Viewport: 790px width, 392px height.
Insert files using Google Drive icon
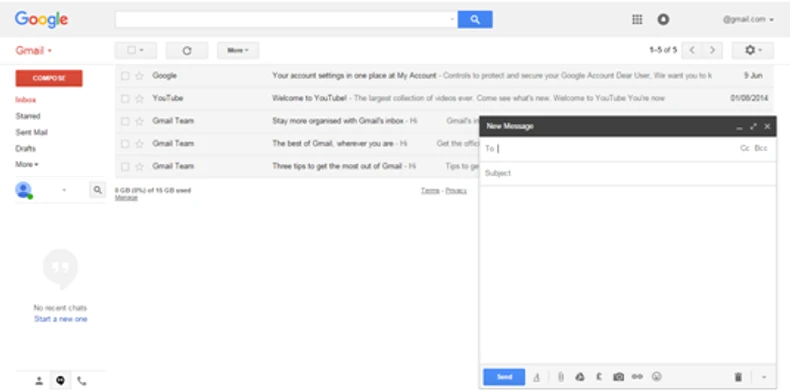(x=579, y=376)
